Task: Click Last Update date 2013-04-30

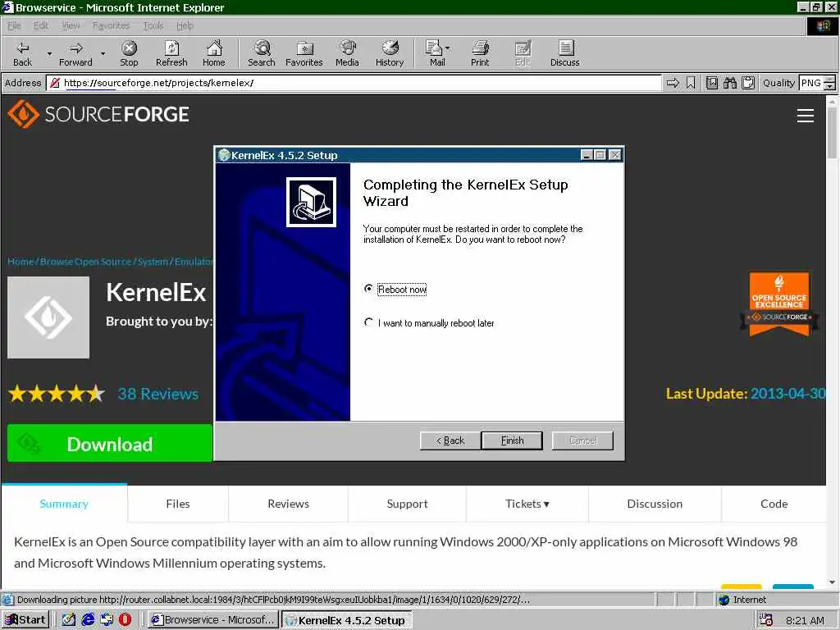Action: click(x=787, y=394)
